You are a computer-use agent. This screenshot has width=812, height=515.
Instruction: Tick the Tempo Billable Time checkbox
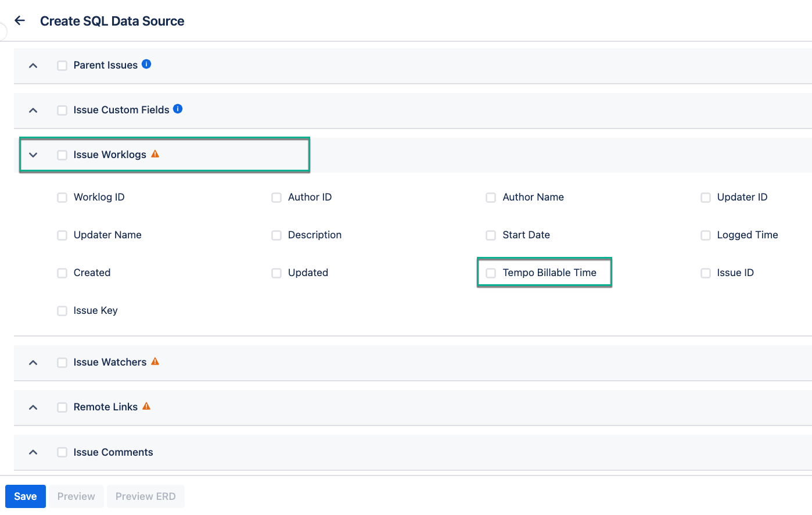tap(491, 273)
